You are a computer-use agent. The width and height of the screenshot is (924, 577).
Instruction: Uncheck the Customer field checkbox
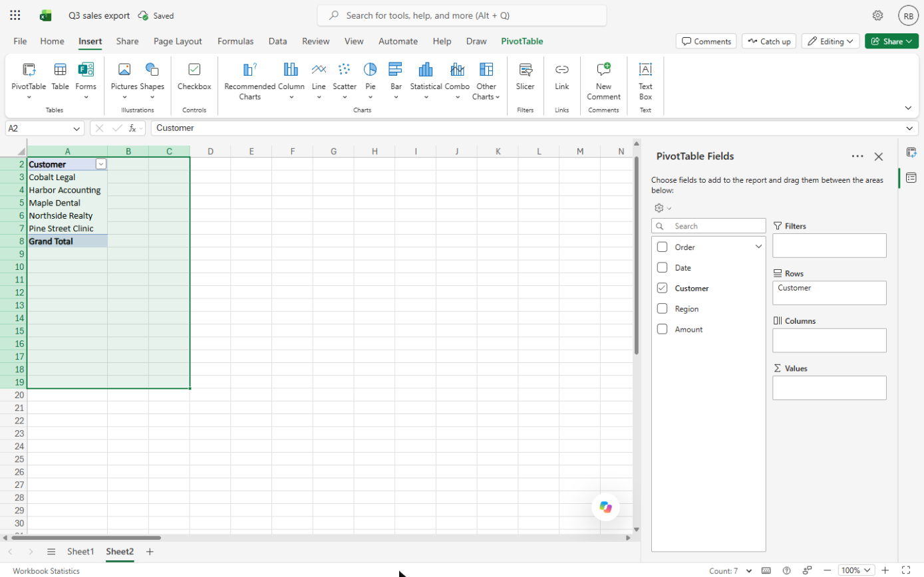tap(662, 288)
